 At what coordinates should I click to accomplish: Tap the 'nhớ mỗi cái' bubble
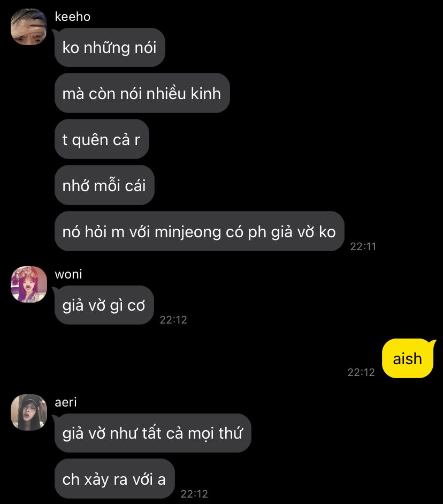click(104, 185)
